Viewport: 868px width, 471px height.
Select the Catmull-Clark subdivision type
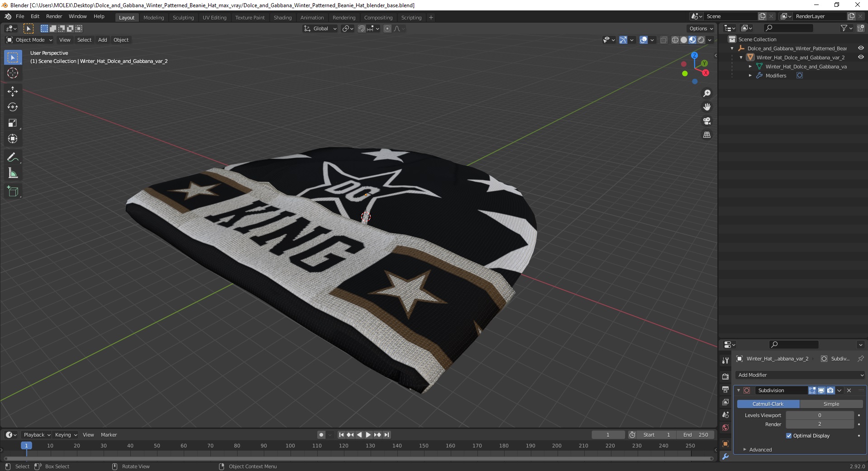[768, 404]
